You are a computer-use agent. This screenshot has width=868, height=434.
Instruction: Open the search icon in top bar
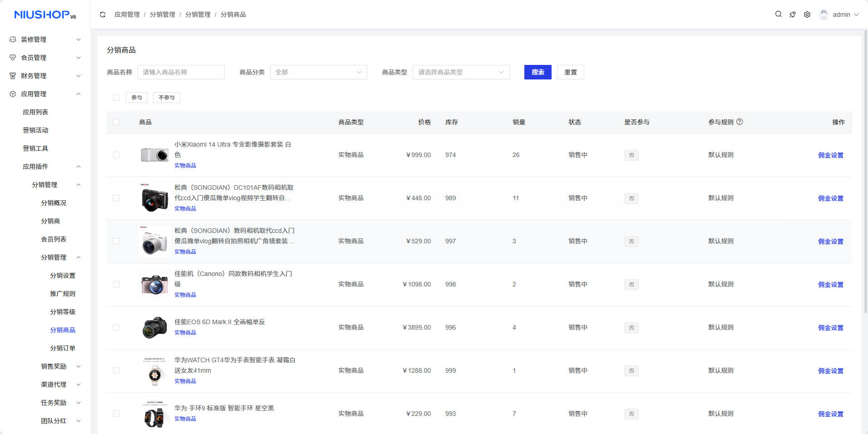(778, 15)
